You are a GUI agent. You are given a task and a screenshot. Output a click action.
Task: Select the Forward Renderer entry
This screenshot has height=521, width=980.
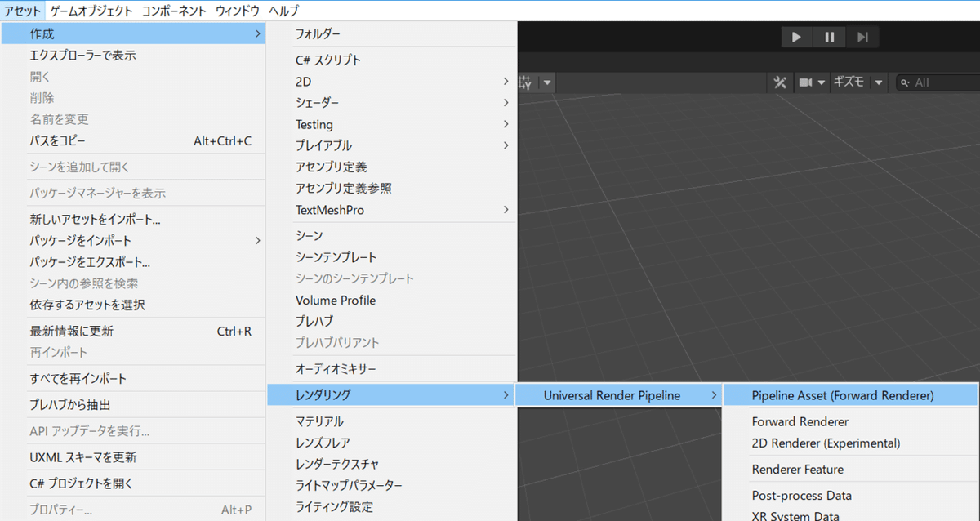(x=851, y=421)
